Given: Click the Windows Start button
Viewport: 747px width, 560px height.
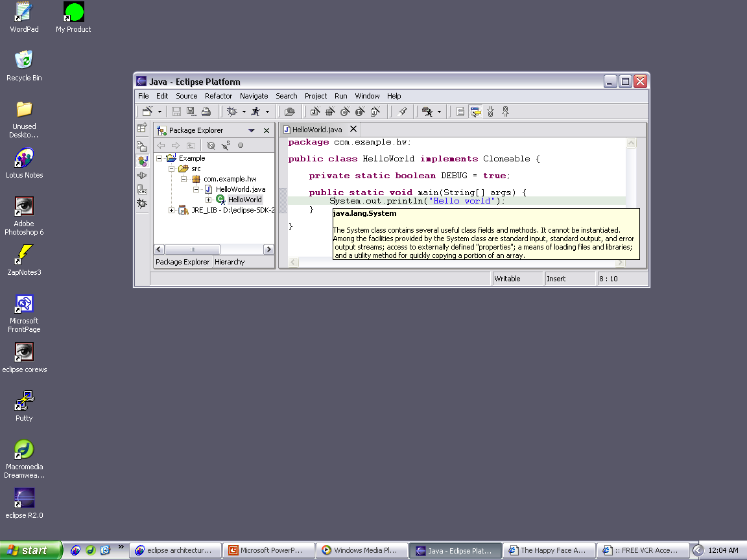Looking at the screenshot, I should point(30,550).
